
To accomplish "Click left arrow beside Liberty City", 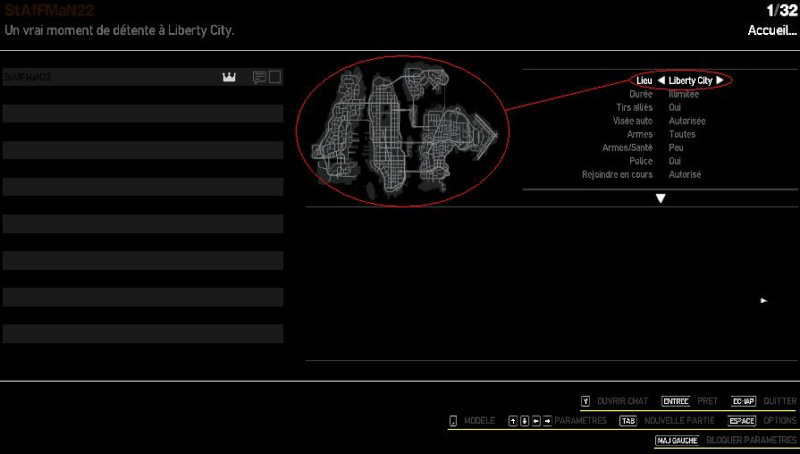I will click(661, 80).
